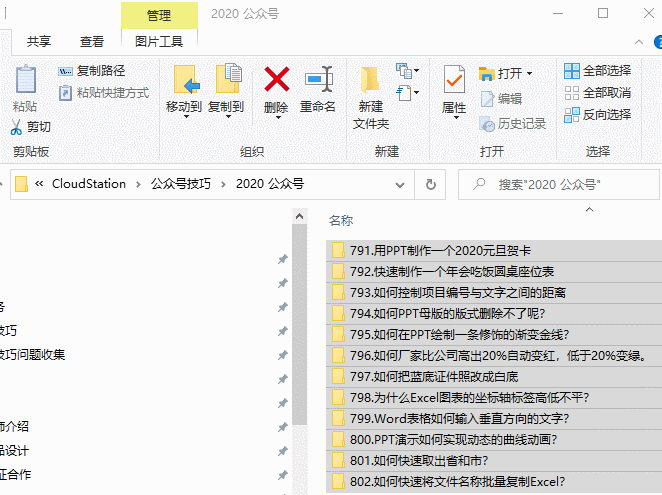This screenshot has width=662, height=495.
Task: Click the red Delete (删除) icon
Action: click(277, 79)
